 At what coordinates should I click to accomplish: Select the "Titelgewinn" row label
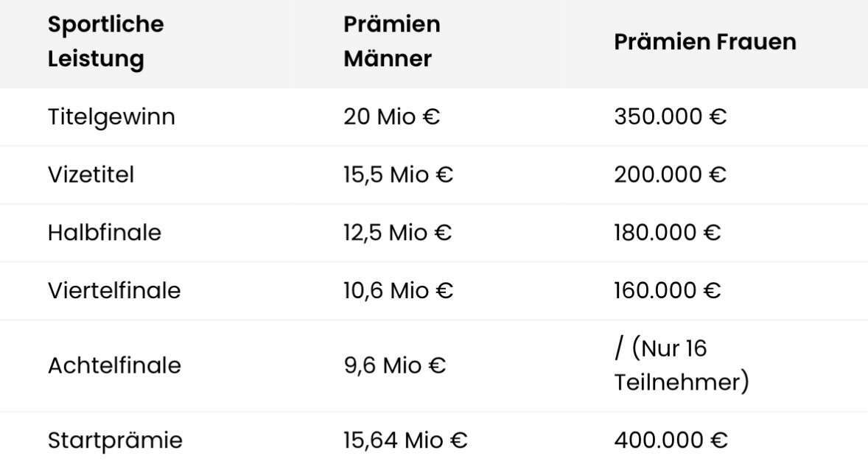click(x=111, y=117)
